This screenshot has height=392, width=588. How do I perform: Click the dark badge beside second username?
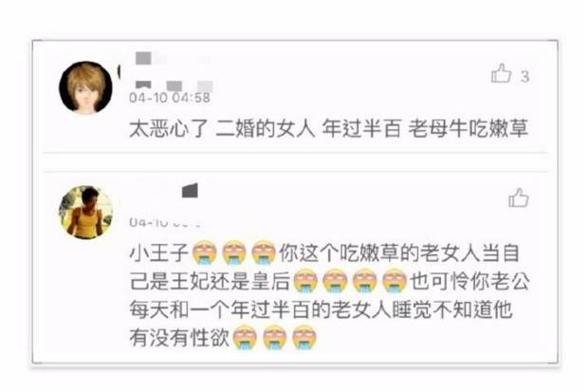click(x=190, y=191)
